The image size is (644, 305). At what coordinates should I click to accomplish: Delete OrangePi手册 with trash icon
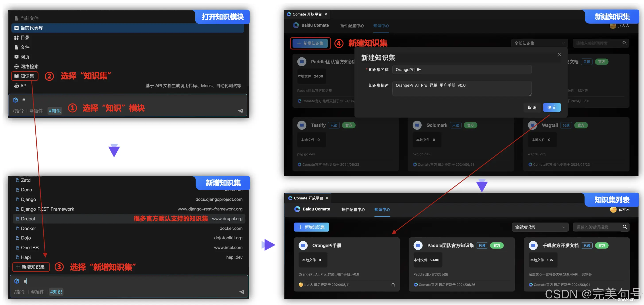pyautogui.click(x=393, y=285)
